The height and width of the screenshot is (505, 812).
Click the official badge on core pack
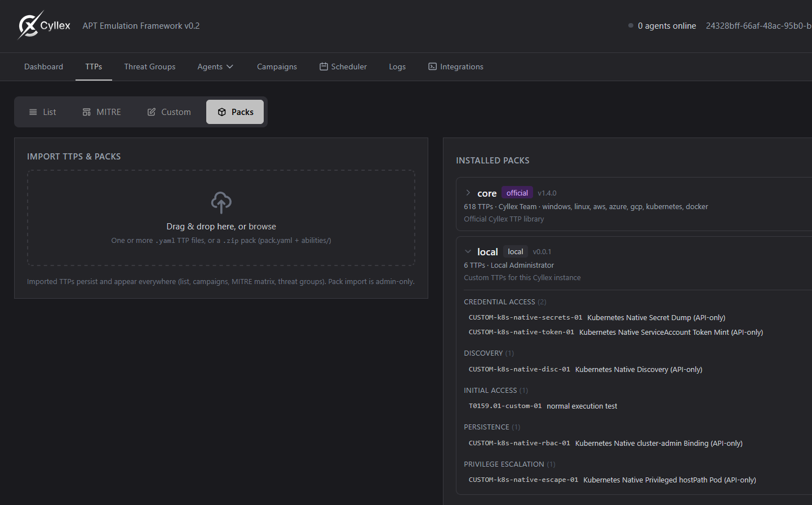[517, 193]
